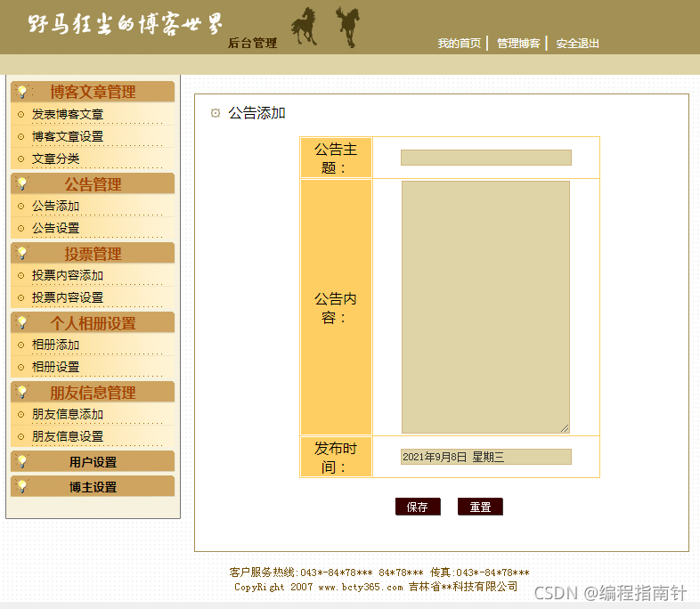The width and height of the screenshot is (700, 609).
Task: Click the gear icon beside 公告添加 heading
Action: click(x=216, y=113)
